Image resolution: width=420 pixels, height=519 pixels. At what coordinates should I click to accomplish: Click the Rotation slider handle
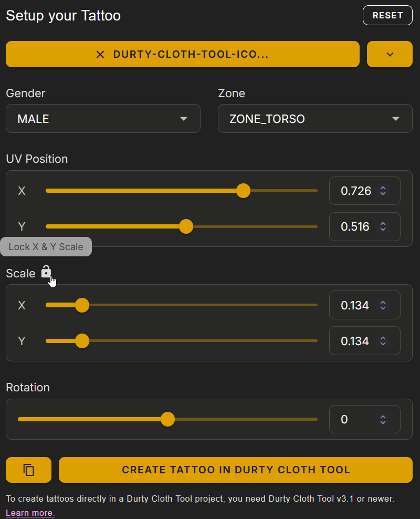[167, 419]
